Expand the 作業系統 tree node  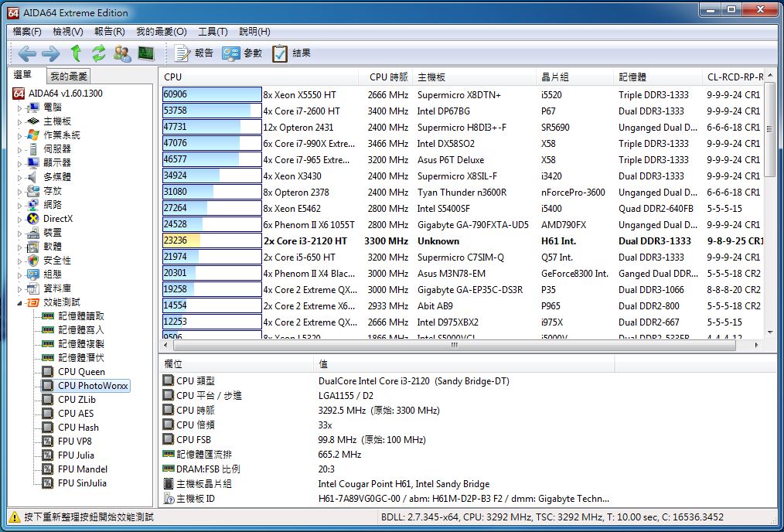point(20,135)
